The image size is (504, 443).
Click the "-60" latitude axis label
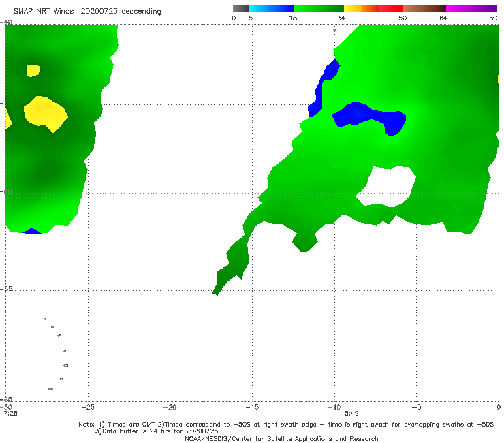click(x=6, y=399)
